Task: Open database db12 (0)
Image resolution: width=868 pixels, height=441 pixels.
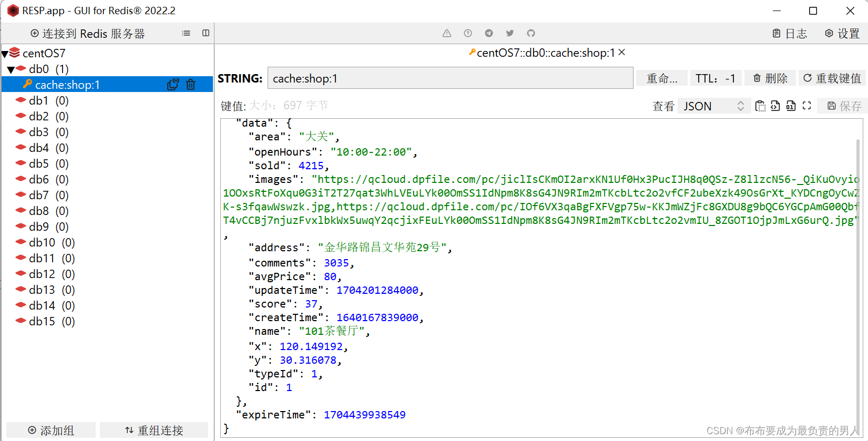Action: pyautogui.click(x=52, y=274)
